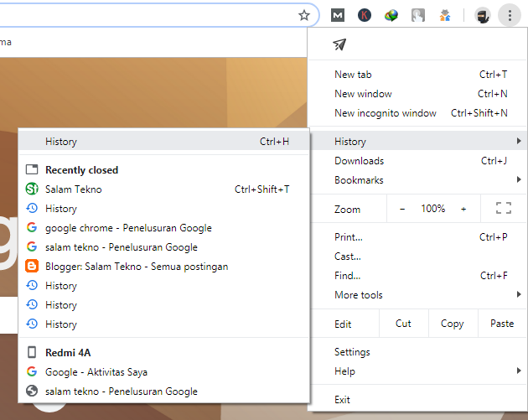Click Copy in Edit row
This screenshot has width=528, height=420.
(x=453, y=324)
